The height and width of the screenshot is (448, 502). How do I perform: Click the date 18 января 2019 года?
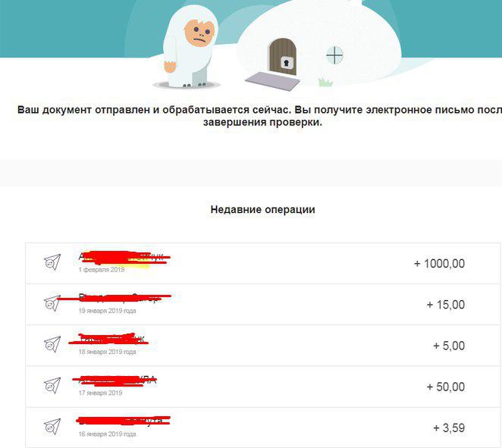tap(107, 352)
